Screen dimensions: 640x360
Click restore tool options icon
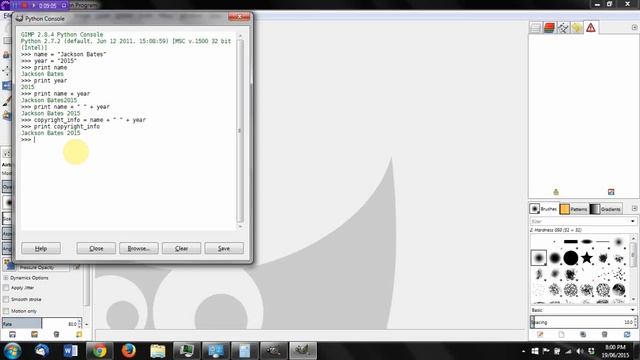pyautogui.click(x=34, y=335)
